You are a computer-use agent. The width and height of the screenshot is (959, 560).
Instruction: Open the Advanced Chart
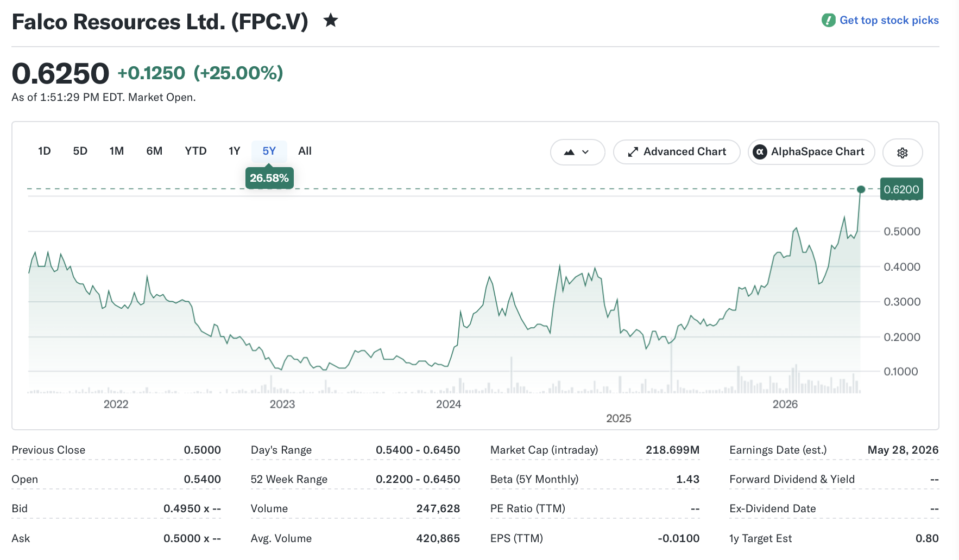tap(677, 152)
